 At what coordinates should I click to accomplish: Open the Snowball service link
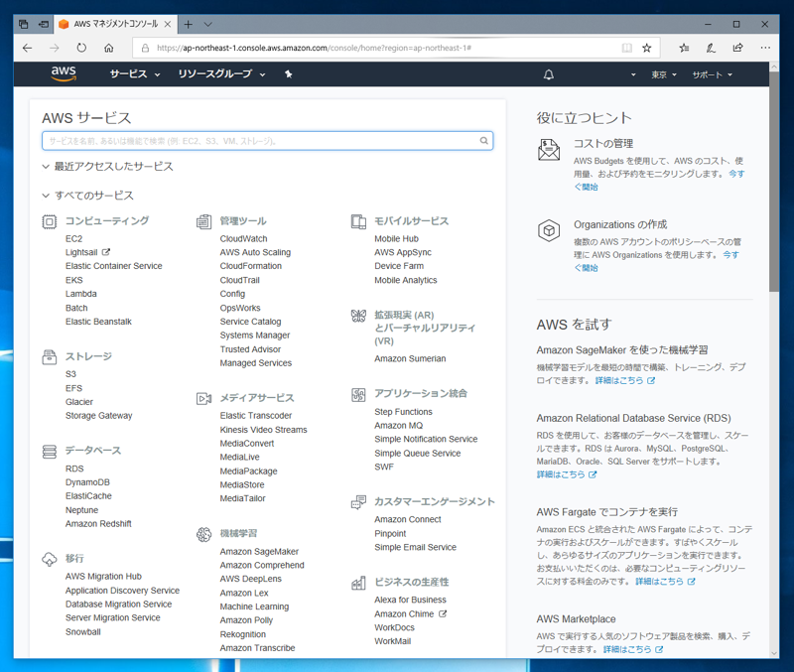pos(83,632)
